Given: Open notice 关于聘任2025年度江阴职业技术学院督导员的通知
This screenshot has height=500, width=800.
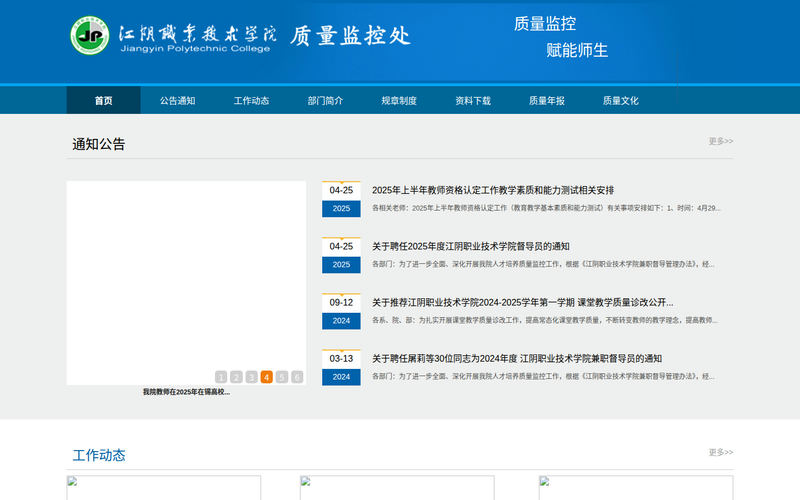Looking at the screenshot, I should (x=470, y=246).
